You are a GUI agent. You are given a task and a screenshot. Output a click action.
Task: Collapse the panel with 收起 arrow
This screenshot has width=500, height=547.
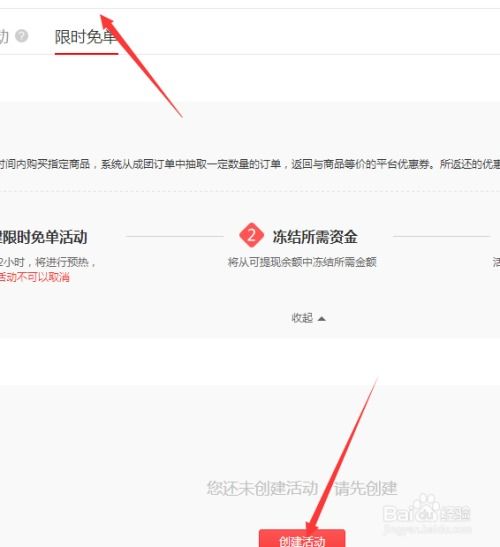tap(308, 318)
